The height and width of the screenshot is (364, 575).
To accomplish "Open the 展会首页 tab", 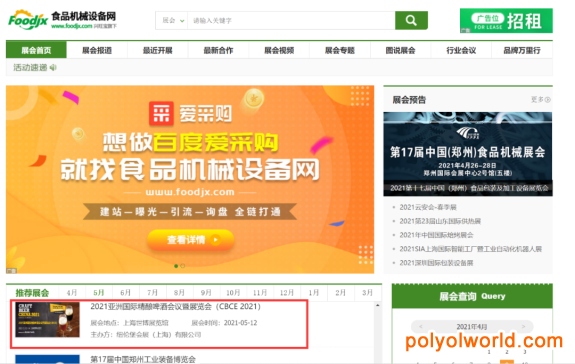I will tap(36, 50).
